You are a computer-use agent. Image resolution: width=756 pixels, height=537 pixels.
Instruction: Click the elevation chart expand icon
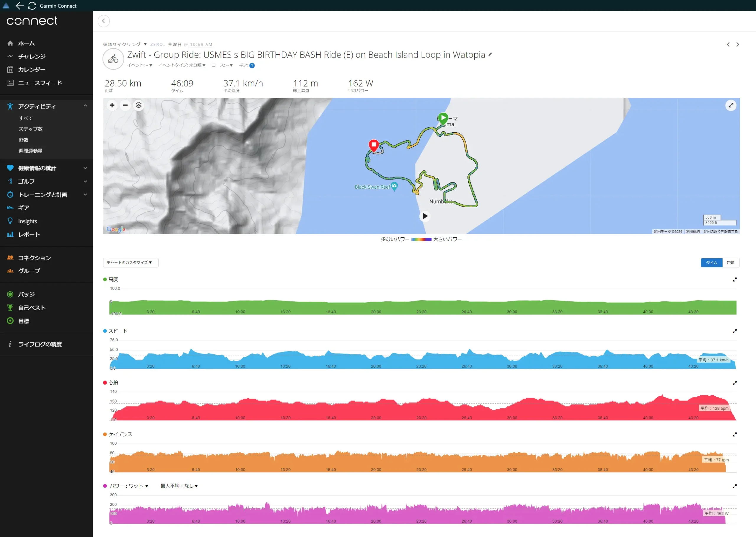pyautogui.click(x=734, y=280)
